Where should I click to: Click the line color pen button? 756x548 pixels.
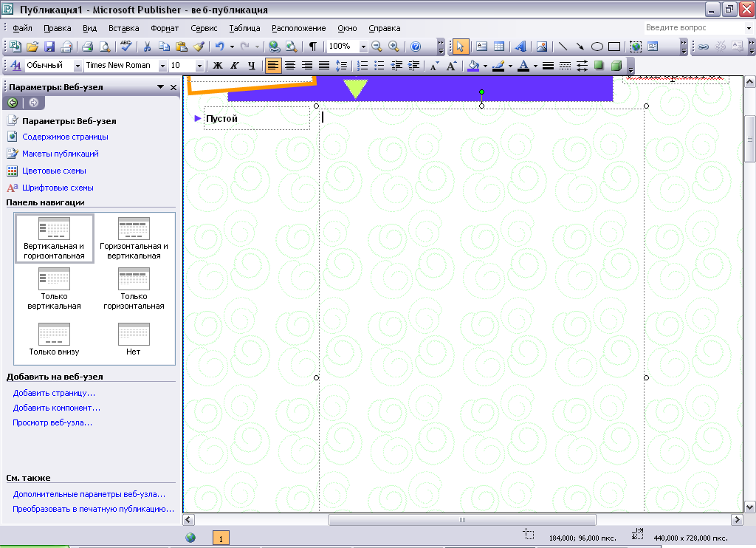(498, 66)
